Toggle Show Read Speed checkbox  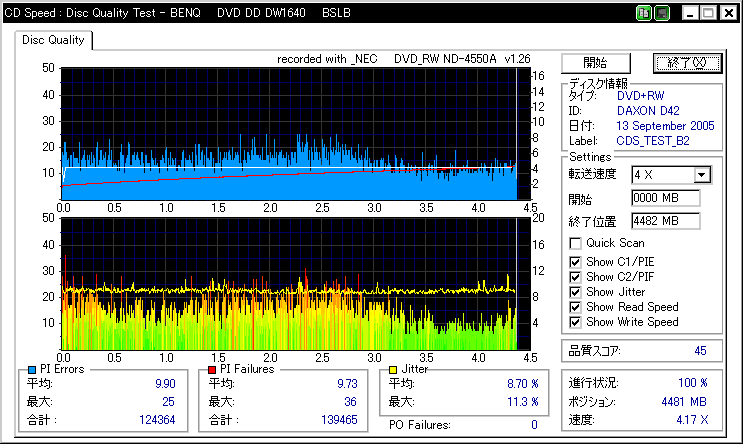(x=575, y=307)
